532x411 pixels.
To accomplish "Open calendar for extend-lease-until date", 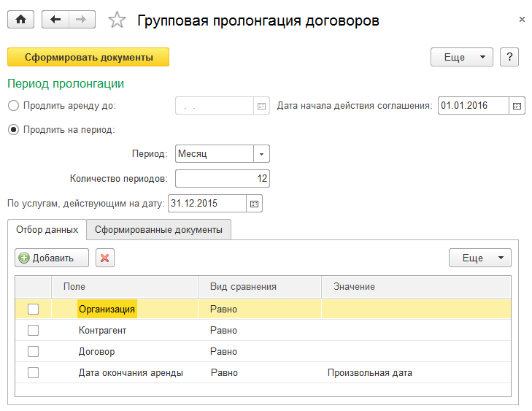I will pyautogui.click(x=261, y=106).
